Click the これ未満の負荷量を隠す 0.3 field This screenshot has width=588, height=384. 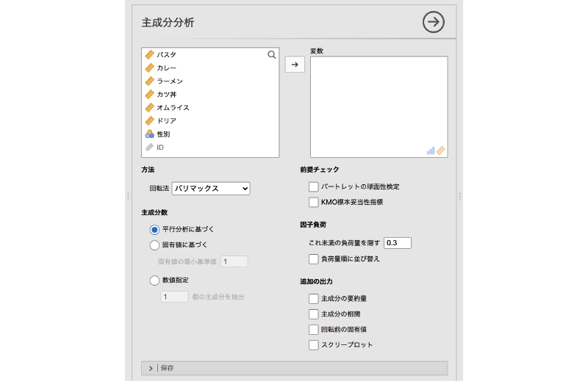[398, 243]
